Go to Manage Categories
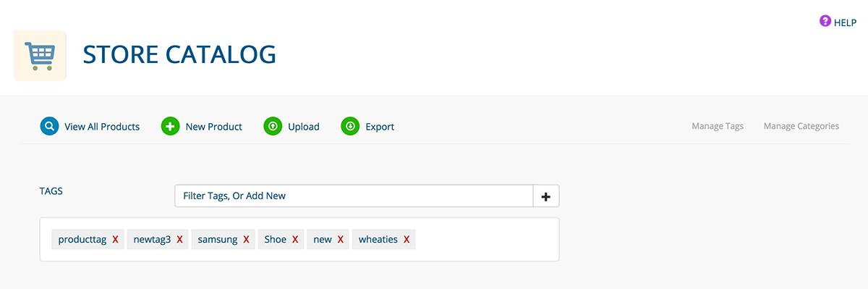This screenshot has width=868, height=289. tap(801, 126)
